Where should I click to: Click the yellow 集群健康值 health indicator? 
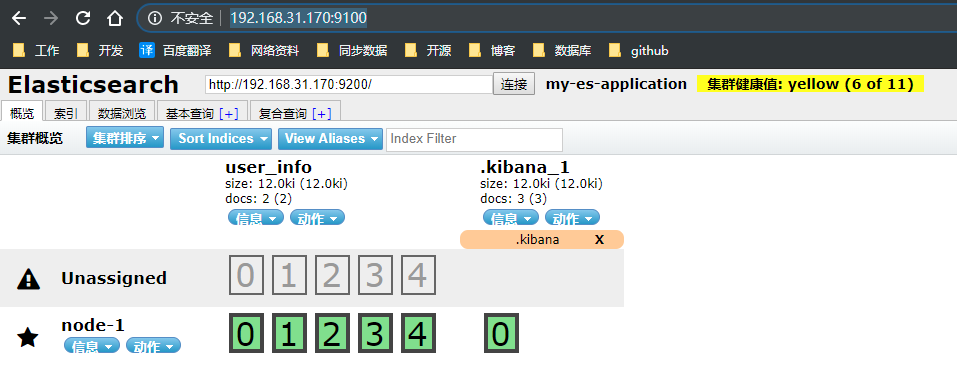coord(810,84)
